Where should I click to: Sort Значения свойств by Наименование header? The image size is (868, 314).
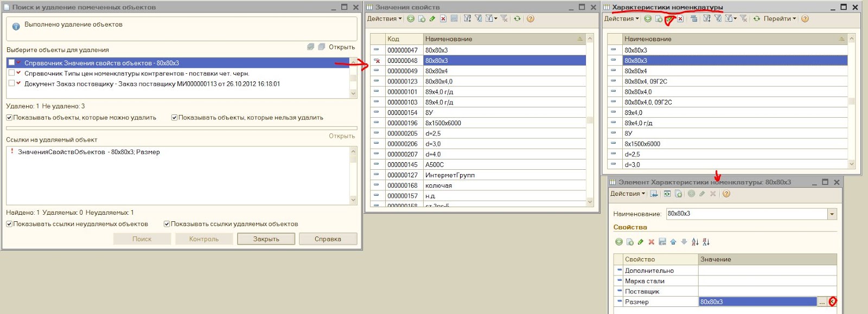504,39
